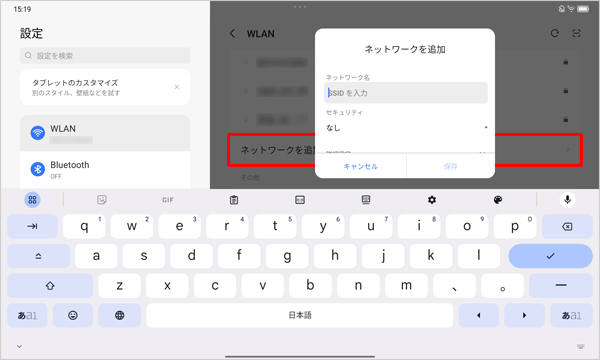Tap the keyboard switcher icon at bottom right

tap(580, 347)
